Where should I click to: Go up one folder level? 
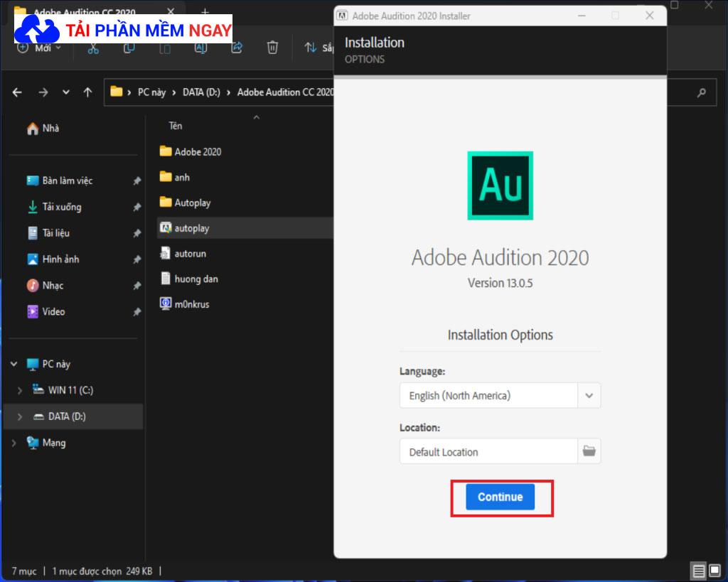point(87,92)
